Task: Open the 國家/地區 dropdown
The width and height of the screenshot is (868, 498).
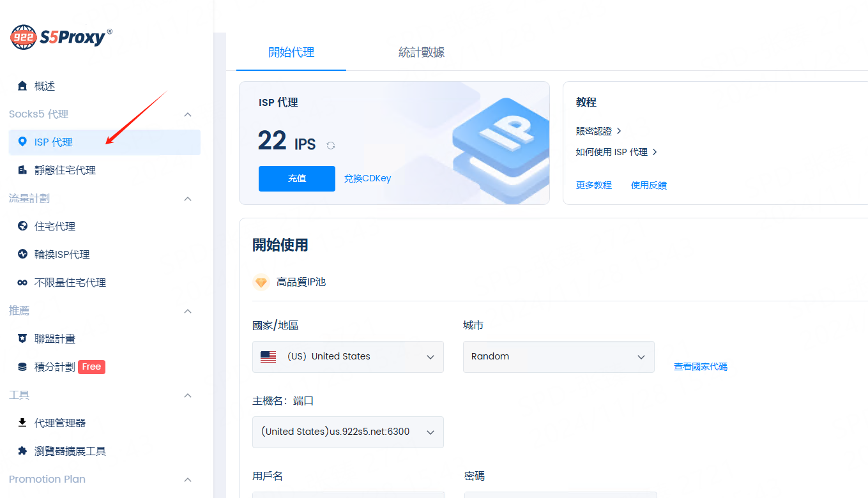Action: point(348,357)
